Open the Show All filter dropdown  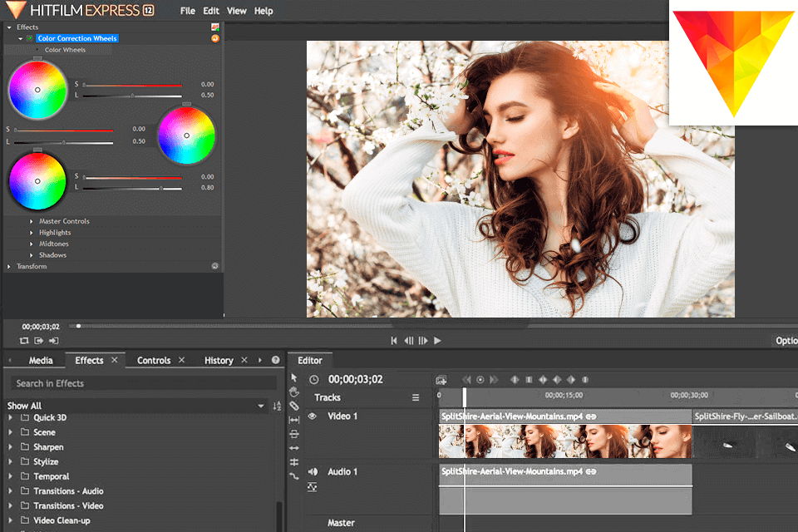click(261, 406)
